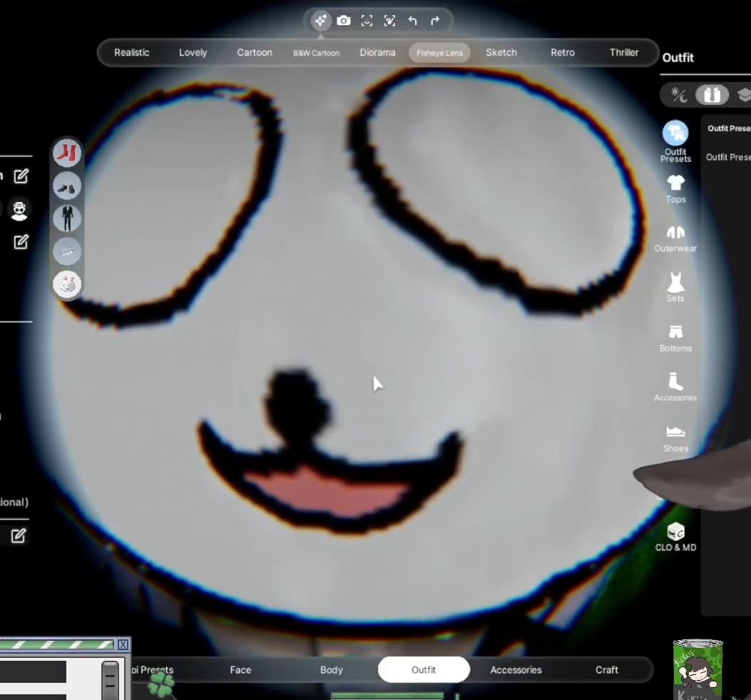Click the avatar with sunglasses icon
The image size is (751, 700).
click(19, 210)
